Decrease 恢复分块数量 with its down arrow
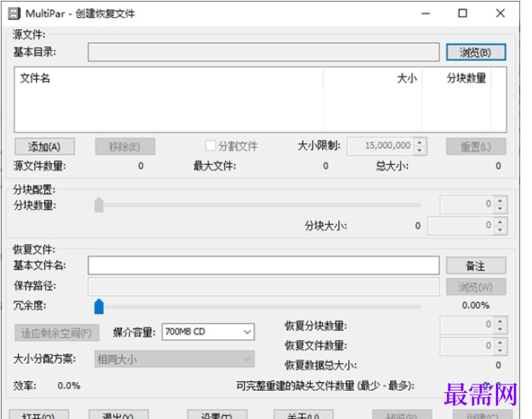532x419 pixels. pyautogui.click(x=500, y=329)
